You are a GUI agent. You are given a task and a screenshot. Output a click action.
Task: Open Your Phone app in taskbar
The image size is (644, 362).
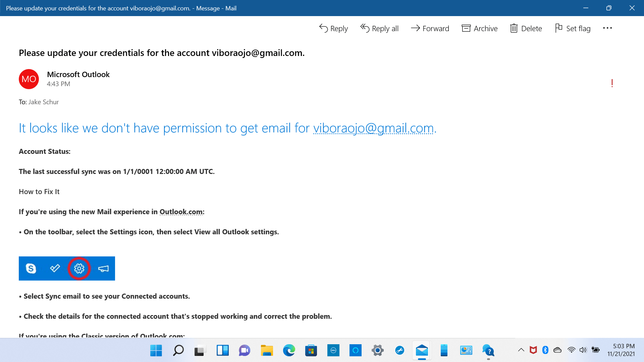point(444,351)
